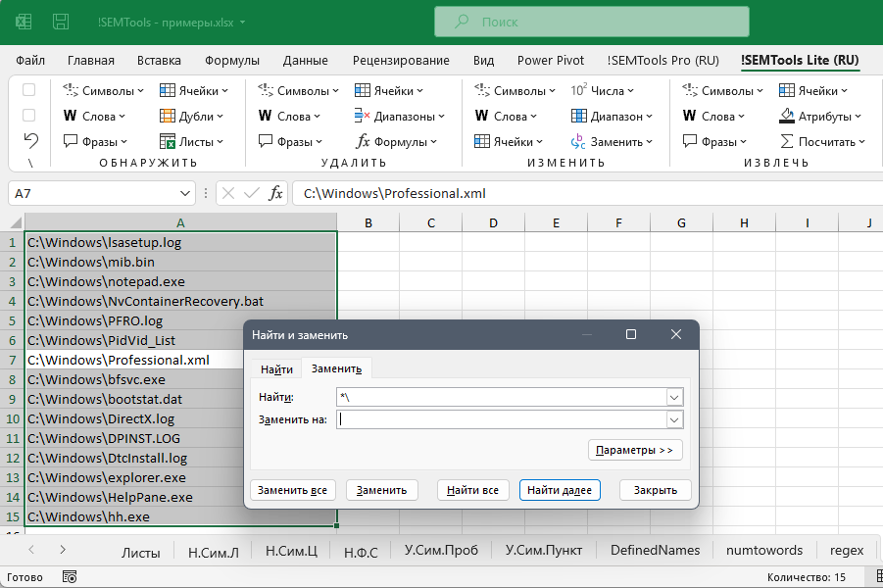Switch to the Главная ribbon tab
The image size is (883, 588).
click(x=91, y=60)
